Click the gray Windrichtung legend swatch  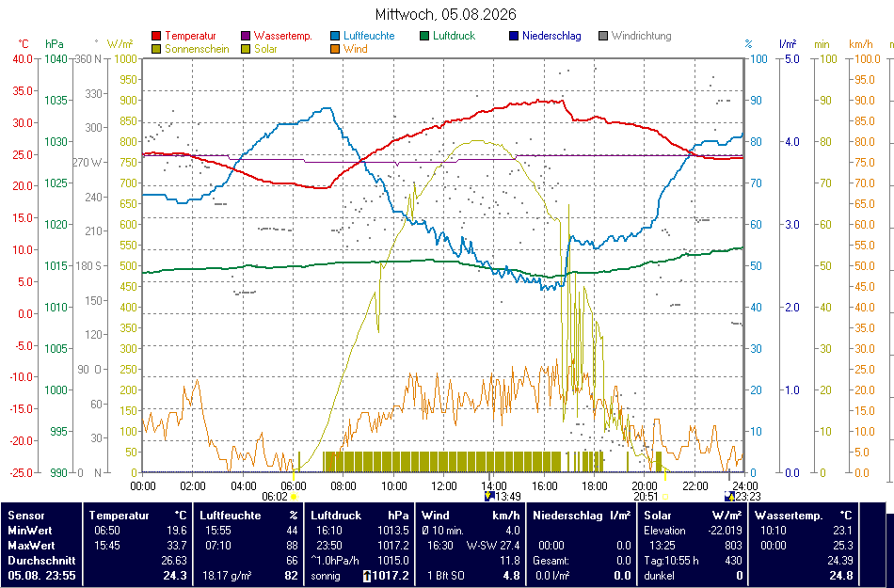603,36
